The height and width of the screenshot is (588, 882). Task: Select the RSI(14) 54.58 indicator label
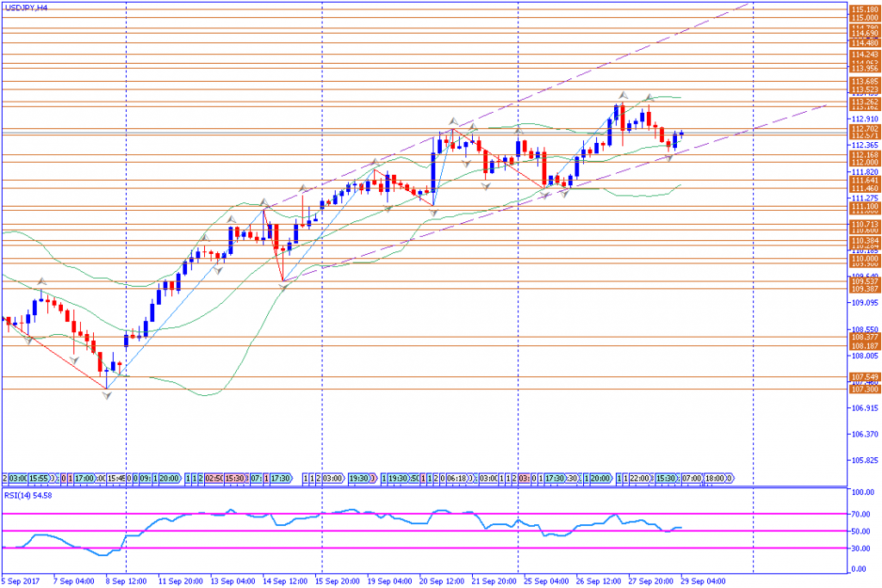tap(28, 495)
